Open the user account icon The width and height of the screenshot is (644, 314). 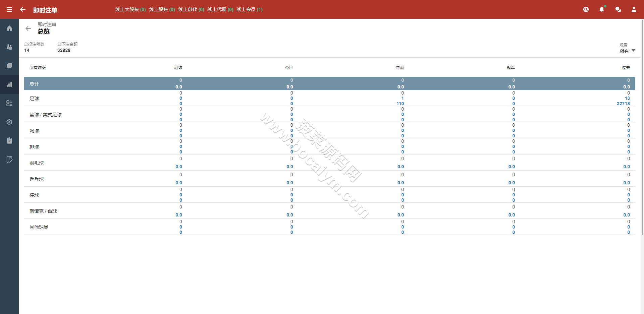(x=634, y=9)
